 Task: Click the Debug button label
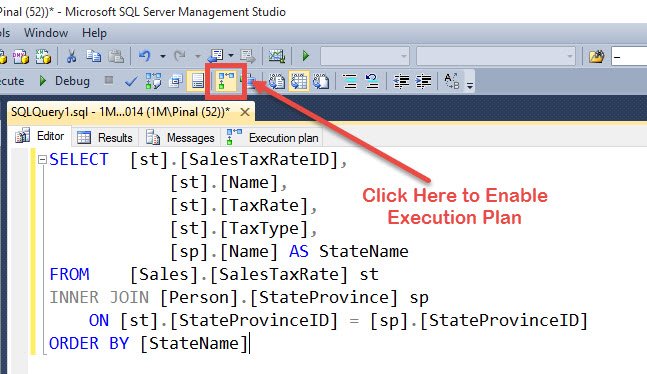click(72, 81)
